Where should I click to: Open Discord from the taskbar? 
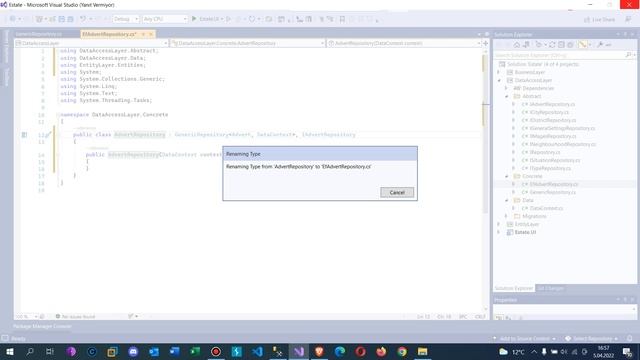(x=133, y=351)
